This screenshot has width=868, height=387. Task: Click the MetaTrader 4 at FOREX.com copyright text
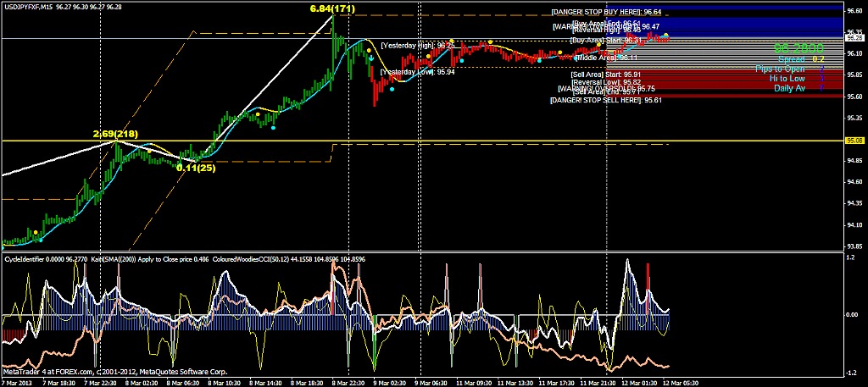click(x=114, y=372)
